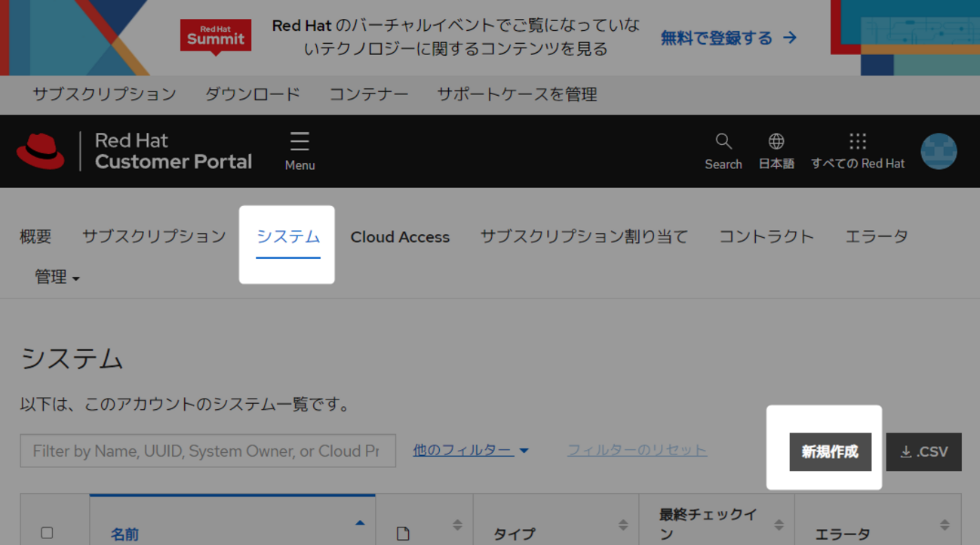The width and height of the screenshot is (980, 545).
Task: Click the フィルターのリセット link
Action: 637,451
